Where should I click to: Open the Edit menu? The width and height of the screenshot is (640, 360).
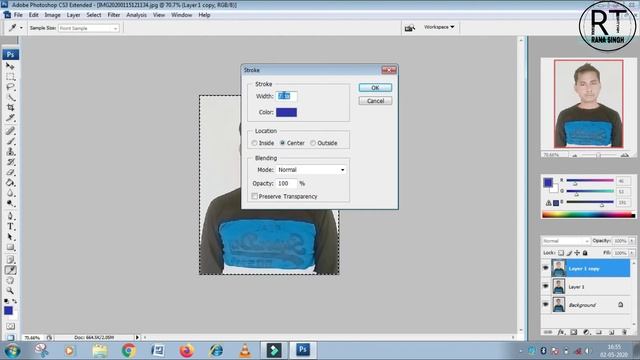(33, 15)
